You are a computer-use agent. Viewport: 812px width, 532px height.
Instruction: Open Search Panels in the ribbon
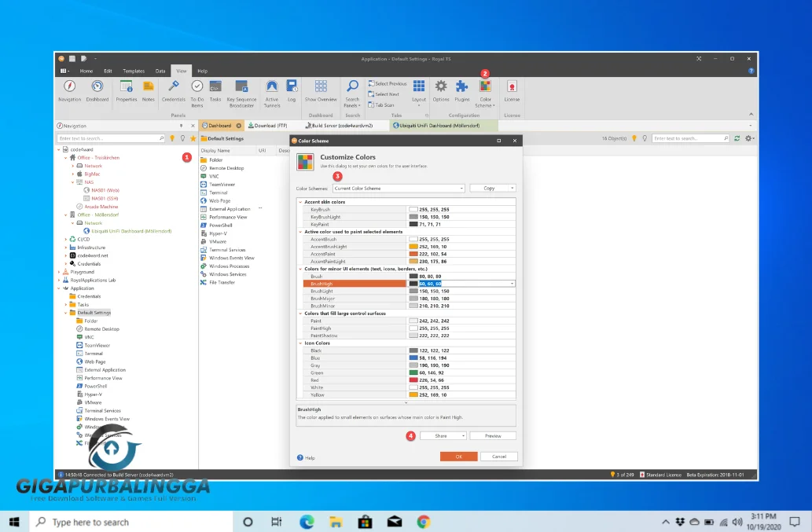(352, 94)
